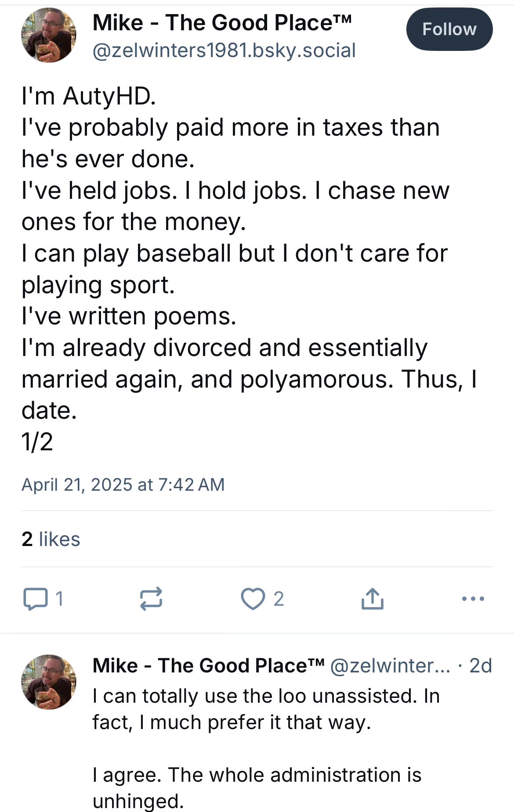
Task: Click the April 21, 2025 timestamp
Action: click(x=123, y=485)
